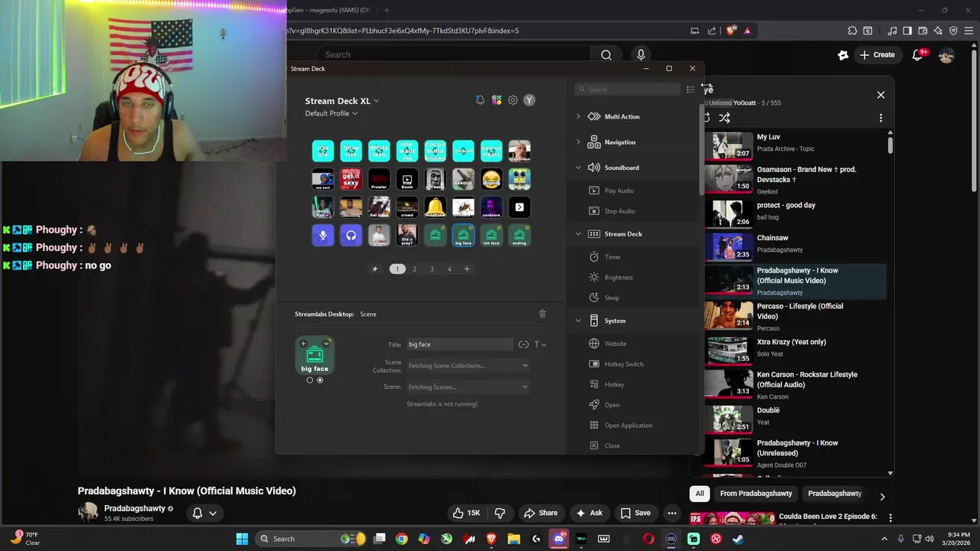
Task: Open Discord from the Windows taskbar
Action: coord(559,539)
